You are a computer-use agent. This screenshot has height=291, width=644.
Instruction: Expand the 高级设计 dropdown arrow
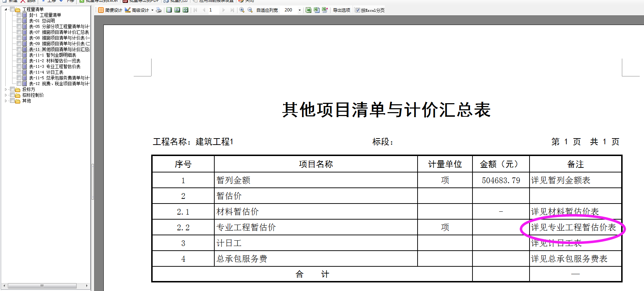(152, 10)
